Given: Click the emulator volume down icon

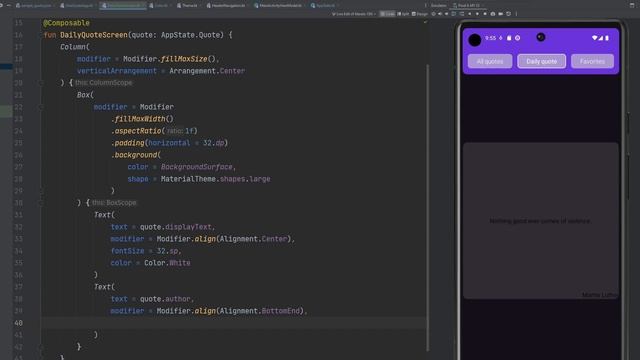Looking at the screenshot, I should (446, 14).
